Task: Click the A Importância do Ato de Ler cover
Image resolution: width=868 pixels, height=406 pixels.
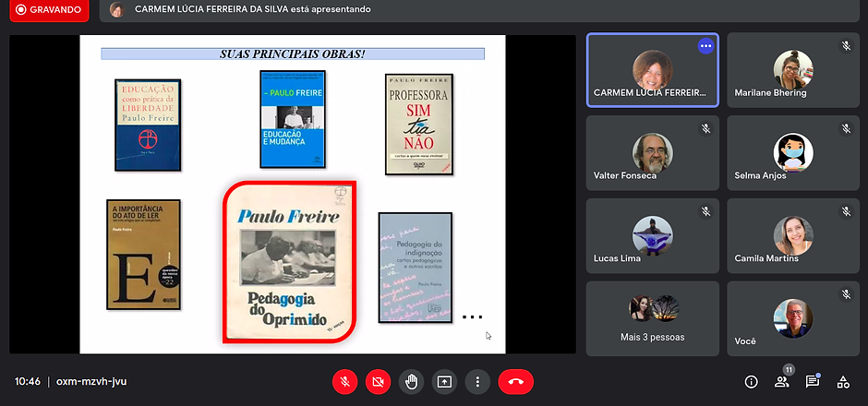Action: pyautogui.click(x=143, y=255)
